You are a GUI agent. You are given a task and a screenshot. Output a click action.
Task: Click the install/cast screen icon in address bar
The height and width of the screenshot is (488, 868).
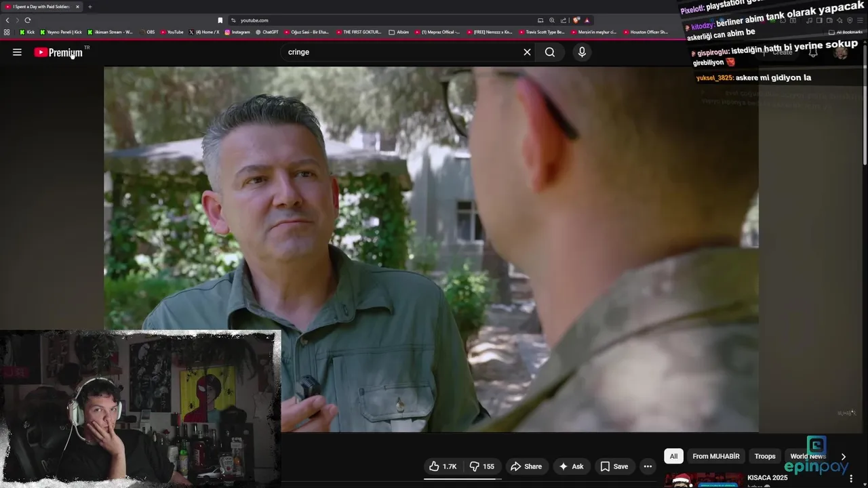pos(540,20)
